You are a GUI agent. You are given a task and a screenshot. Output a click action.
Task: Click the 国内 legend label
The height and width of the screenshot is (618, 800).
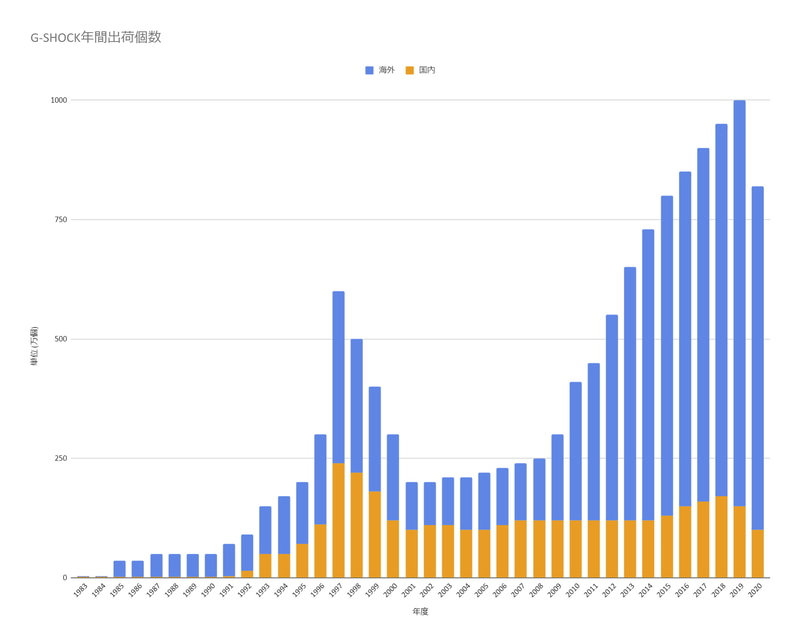click(x=427, y=70)
